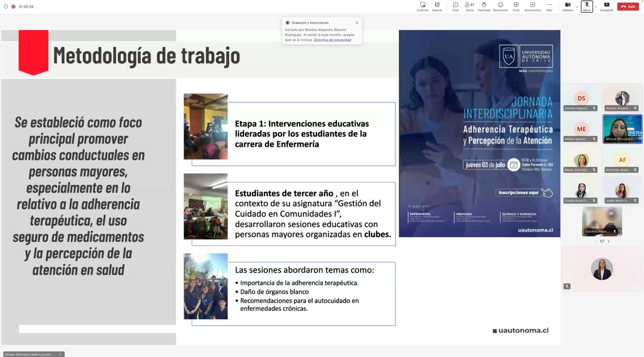Viewport: 644px width, 357px height.
Task: Click the shield icon beside the timer
Action: pos(6,6)
